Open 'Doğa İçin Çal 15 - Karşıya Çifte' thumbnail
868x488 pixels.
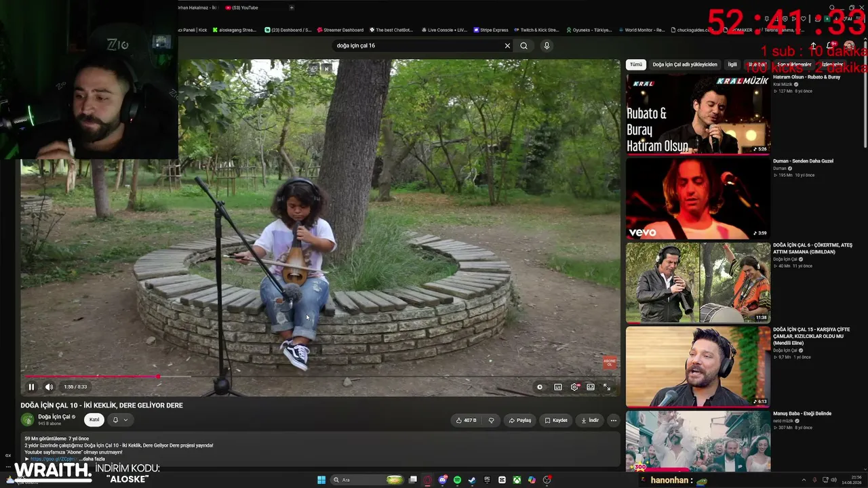click(x=698, y=367)
